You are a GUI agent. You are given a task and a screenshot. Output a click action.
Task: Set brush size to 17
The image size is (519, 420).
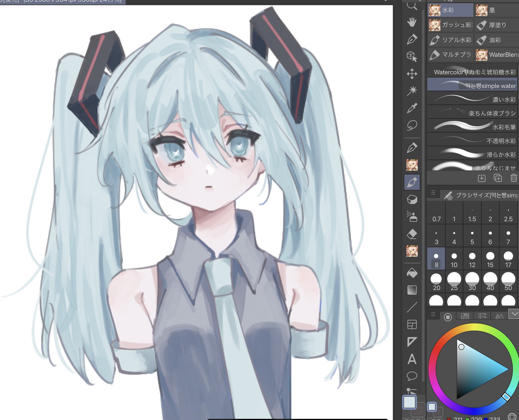pyautogui.click(x=508, y=258)
